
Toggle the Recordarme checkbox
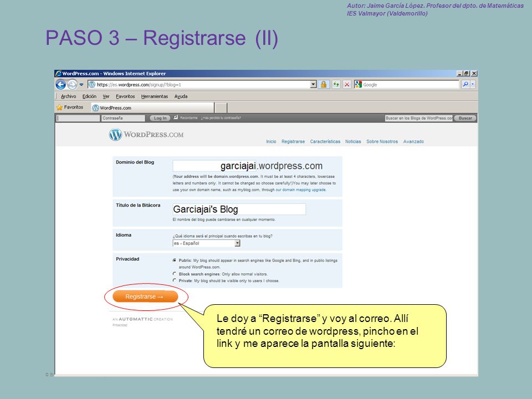tap(176, 117)
